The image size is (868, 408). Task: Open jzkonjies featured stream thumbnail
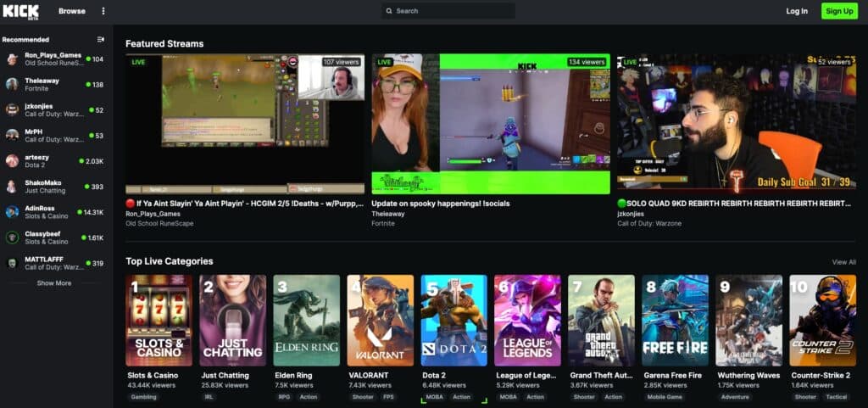pos(737,122)
